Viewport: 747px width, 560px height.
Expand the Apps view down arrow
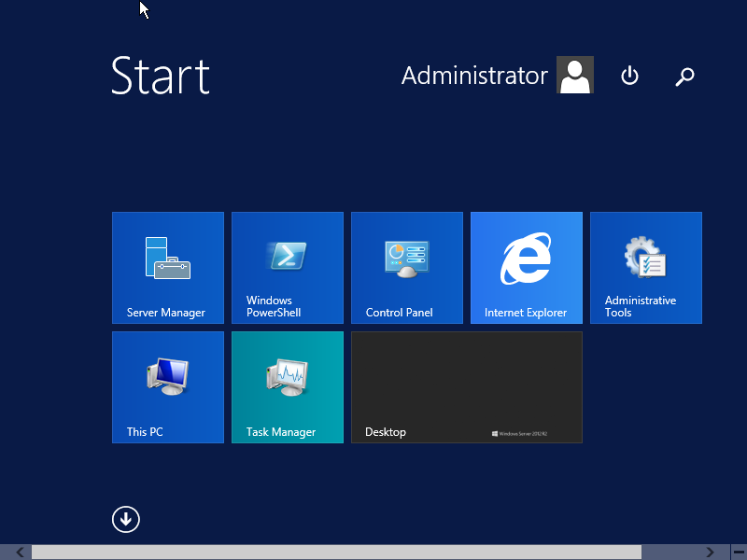(125, 519)
